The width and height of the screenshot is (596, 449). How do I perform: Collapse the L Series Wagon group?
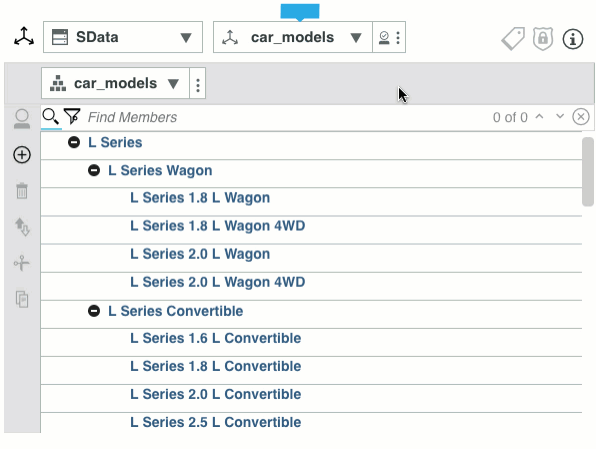(x=94, y=170)
